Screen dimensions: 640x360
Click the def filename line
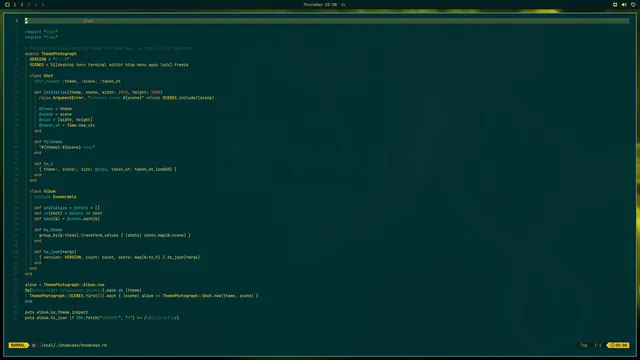pyautogui.click(x=48, y=142)
